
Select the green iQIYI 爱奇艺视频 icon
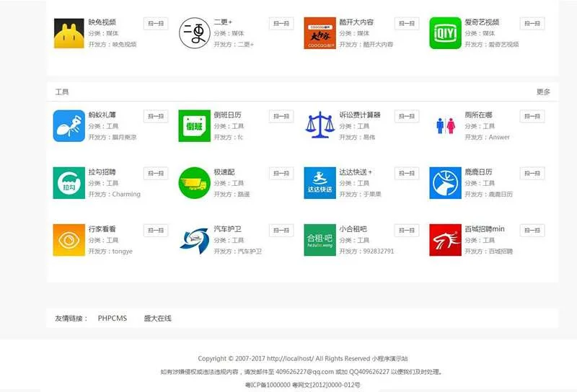point(445,33)
